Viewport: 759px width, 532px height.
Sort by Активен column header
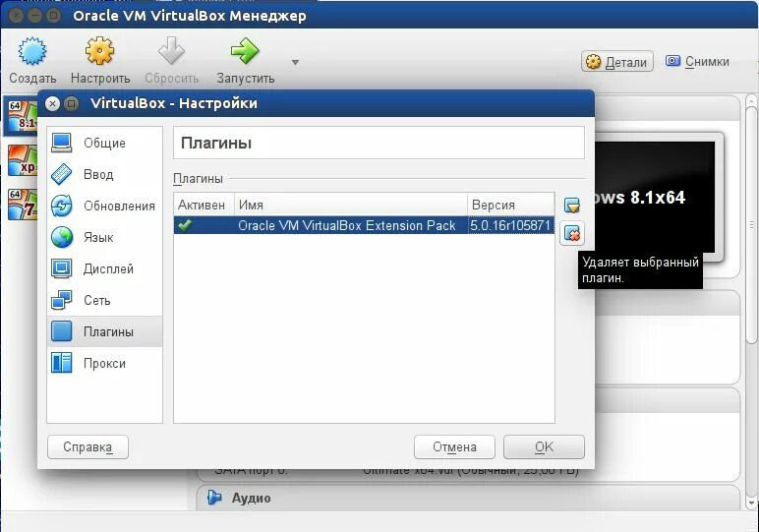coord(204,205)
